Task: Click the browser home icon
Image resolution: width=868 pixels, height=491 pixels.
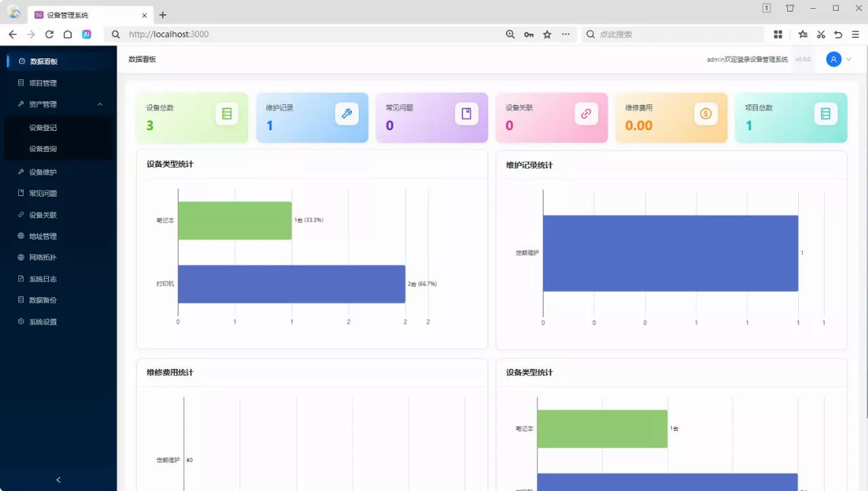Action: (68, 34)
